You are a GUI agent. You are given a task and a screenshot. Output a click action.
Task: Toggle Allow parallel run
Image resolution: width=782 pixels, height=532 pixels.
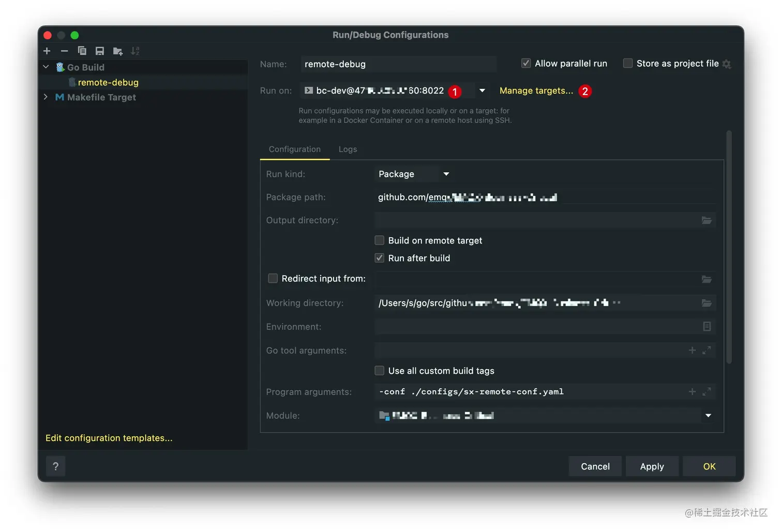pyautogui.click(x=526, y=63)
